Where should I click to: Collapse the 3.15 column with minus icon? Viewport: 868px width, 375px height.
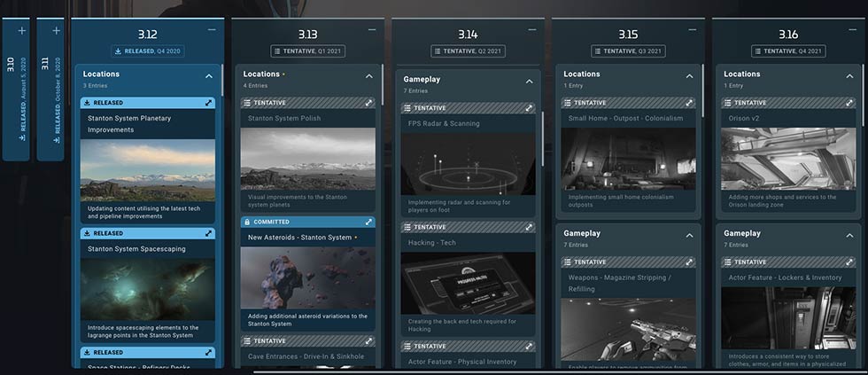click(x=693, y=29)
